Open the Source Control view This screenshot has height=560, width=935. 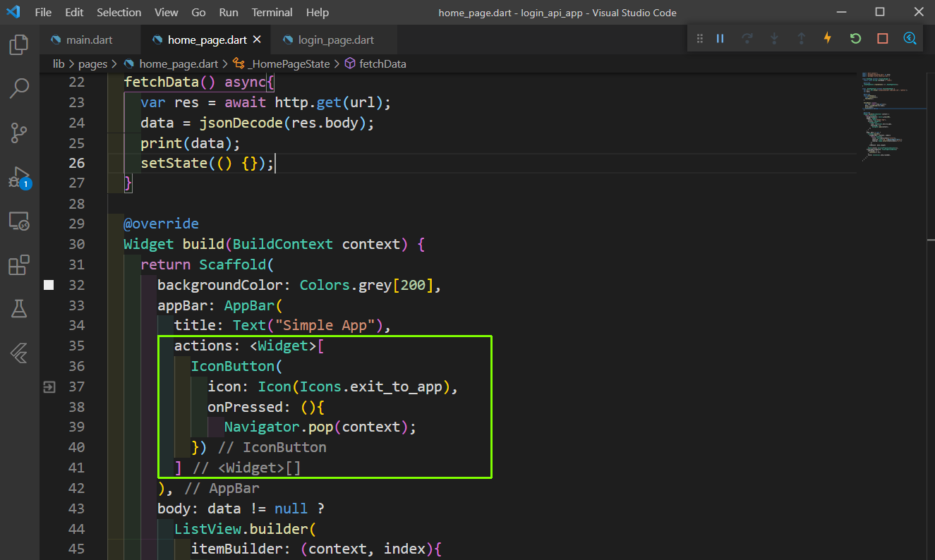18,132
